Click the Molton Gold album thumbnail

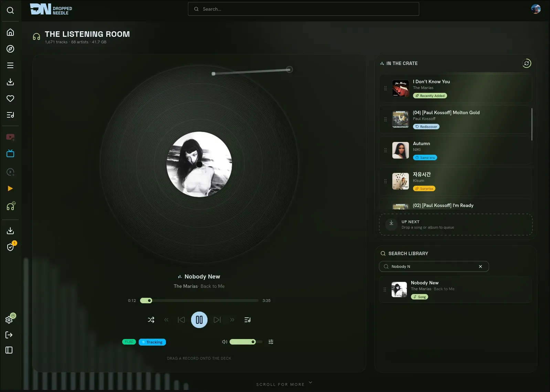point(401,119)
